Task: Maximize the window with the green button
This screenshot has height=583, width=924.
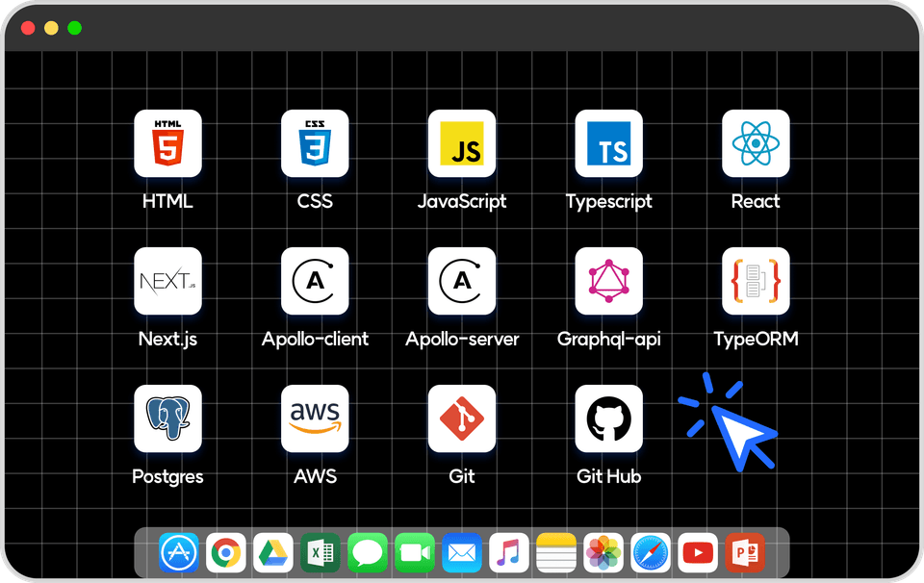Action: tap(75, 28)
